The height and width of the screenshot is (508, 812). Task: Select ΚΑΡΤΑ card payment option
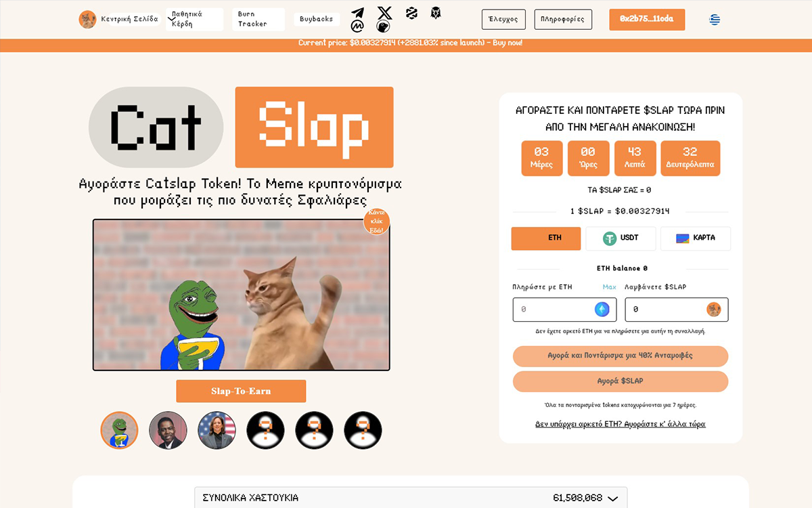(x=696, y=238)
